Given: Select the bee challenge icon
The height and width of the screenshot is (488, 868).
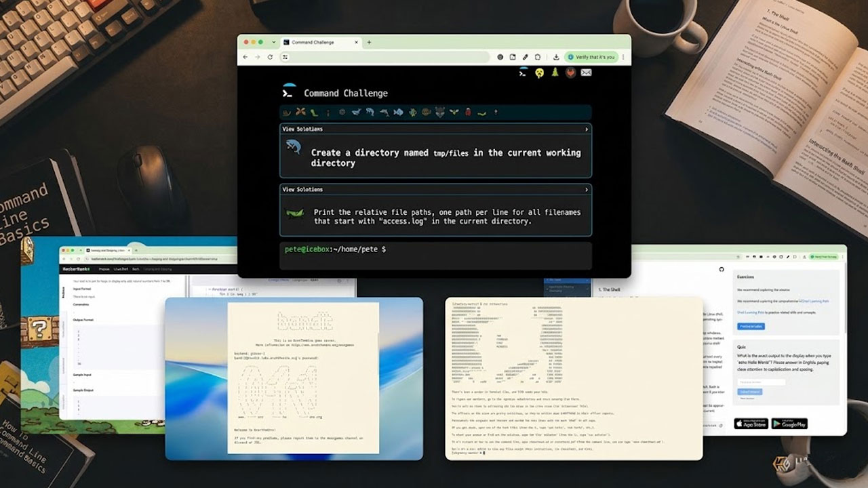Looking at the screenshot, I should coord(454,113).
